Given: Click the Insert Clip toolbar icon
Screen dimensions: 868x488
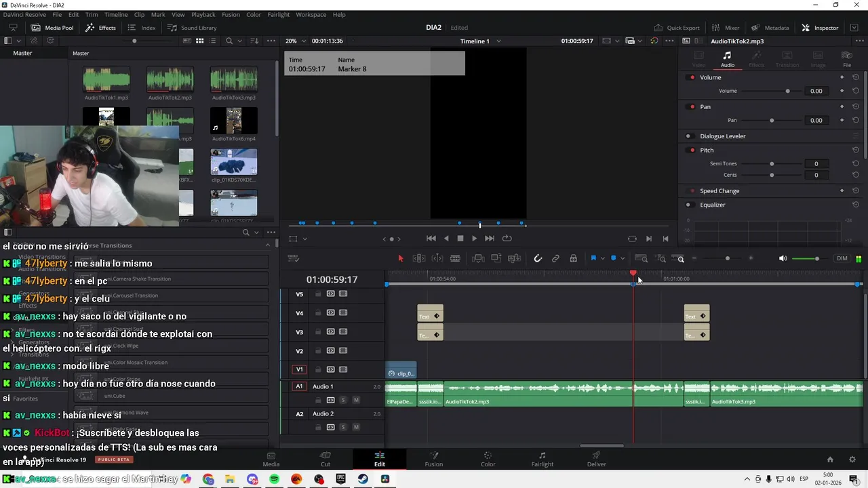Looking at the screenshot, I should (x=478, y=258).
